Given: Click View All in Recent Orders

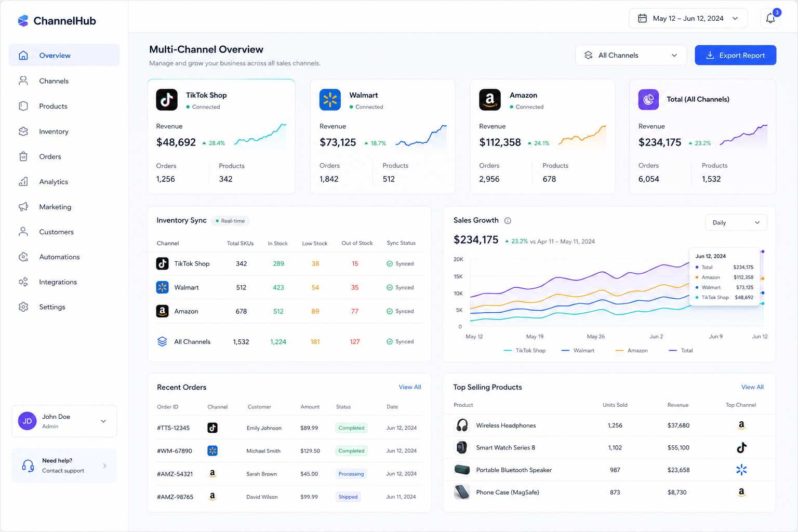Looking at the screenshot, I should [409, 387].
